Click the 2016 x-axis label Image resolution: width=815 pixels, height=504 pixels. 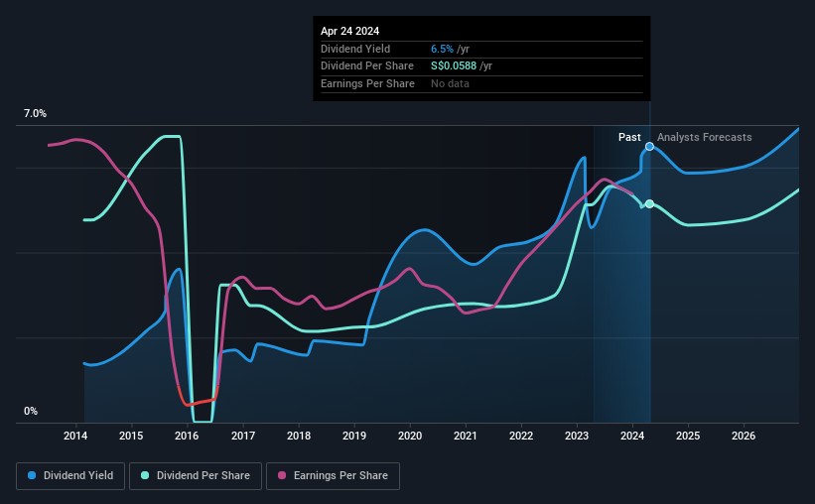pos(187,436)
